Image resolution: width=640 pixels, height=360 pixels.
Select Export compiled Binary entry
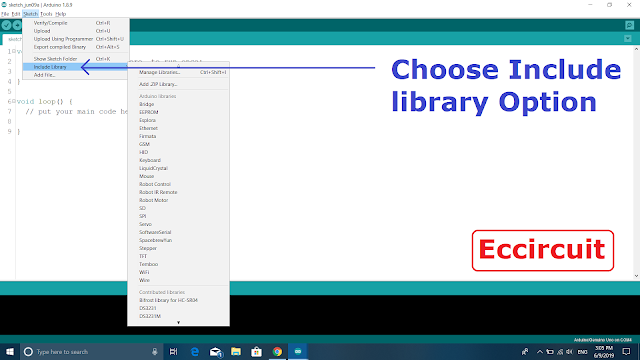click(76, 47)
